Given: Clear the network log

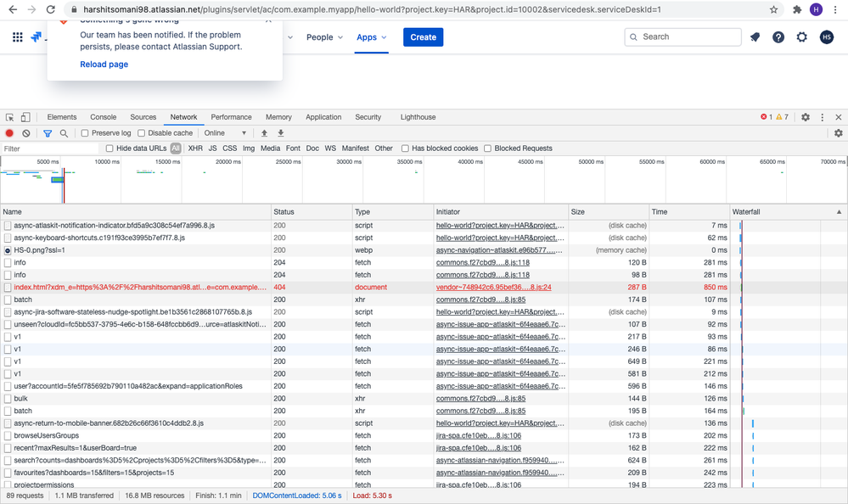Looking at the screenshot, I should (26, 133).
